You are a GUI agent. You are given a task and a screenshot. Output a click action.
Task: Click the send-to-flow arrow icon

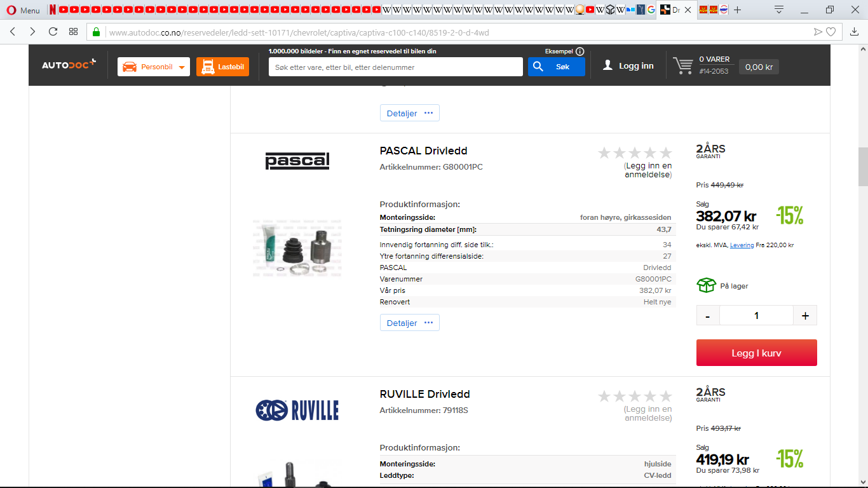[x=818, y=32]
